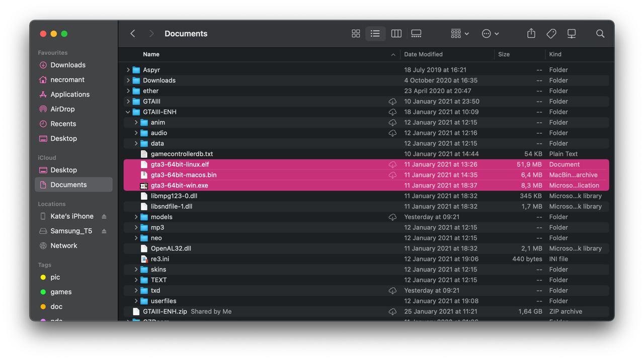Select the neo folder icon
644x360 pixels.
tap(144, 238)
